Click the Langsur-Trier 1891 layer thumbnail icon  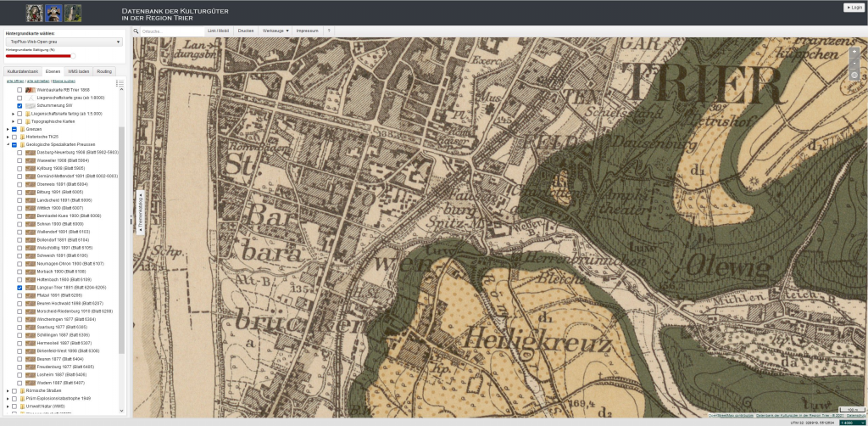31,288
